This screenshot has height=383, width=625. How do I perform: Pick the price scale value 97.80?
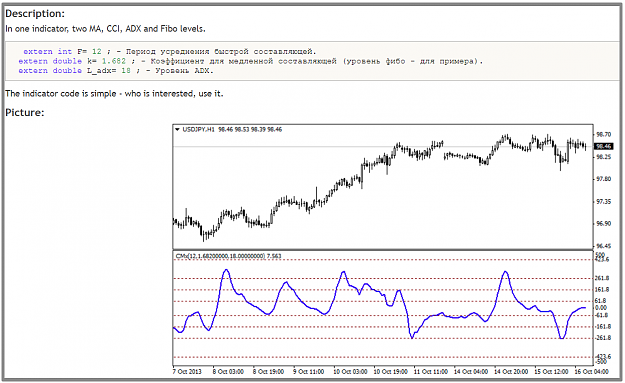tap(603, 179)
